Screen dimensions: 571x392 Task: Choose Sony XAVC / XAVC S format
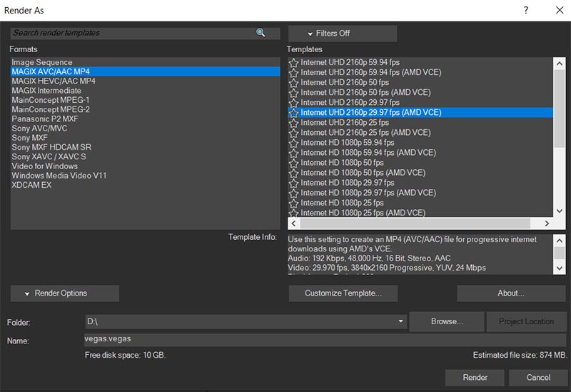point(146,157)
